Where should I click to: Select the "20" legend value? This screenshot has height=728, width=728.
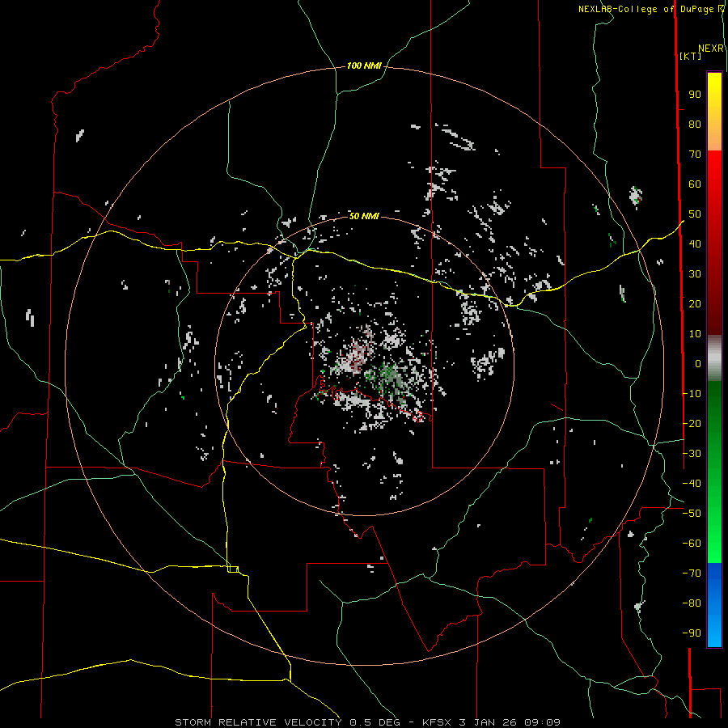point(695,304)
